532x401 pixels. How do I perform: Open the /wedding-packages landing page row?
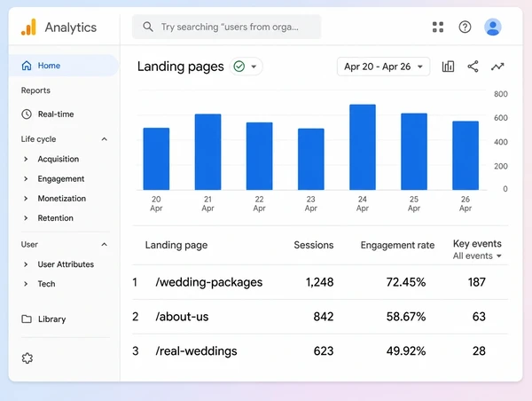(x=320, y=282)
